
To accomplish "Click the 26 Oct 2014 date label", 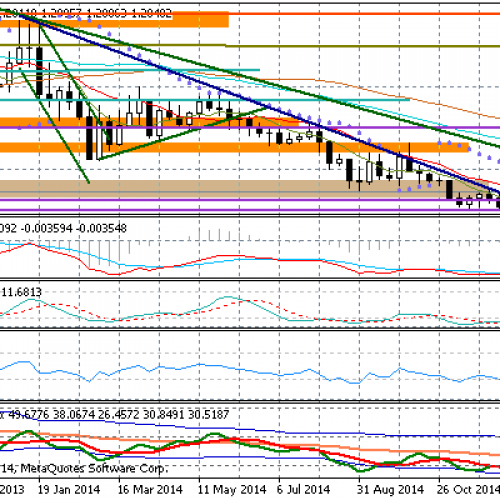I will coord(468,490).
